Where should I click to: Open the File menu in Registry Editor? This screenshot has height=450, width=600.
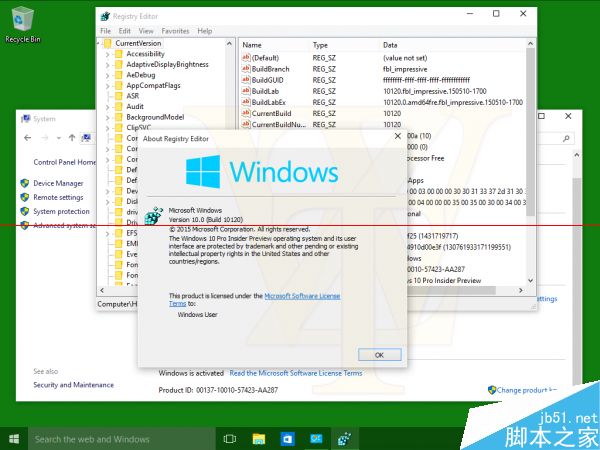point(106,31)
